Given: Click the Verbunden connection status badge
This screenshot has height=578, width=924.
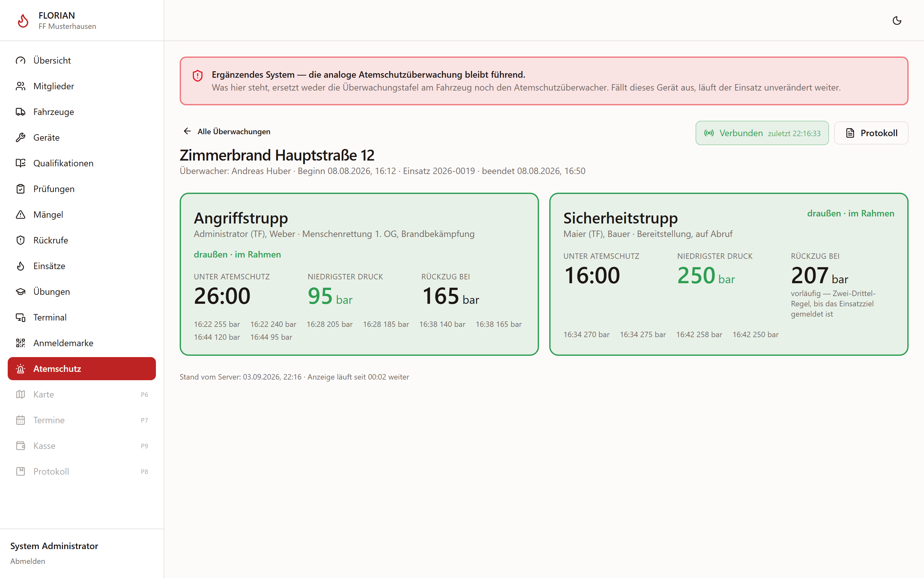Looking at the screenshot, I should click(762, 133).
